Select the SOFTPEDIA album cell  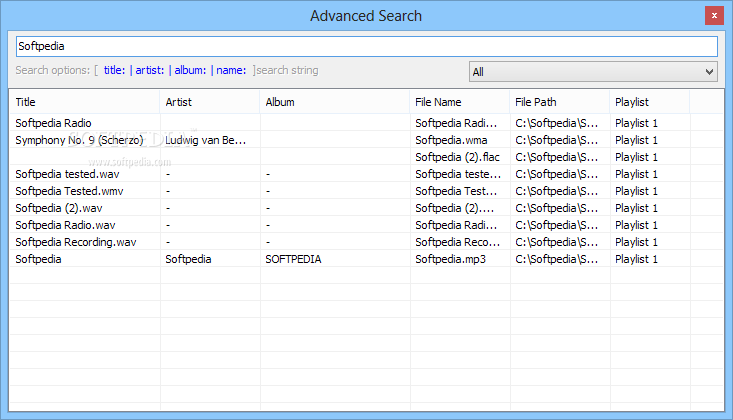click(x=293, y=259)
